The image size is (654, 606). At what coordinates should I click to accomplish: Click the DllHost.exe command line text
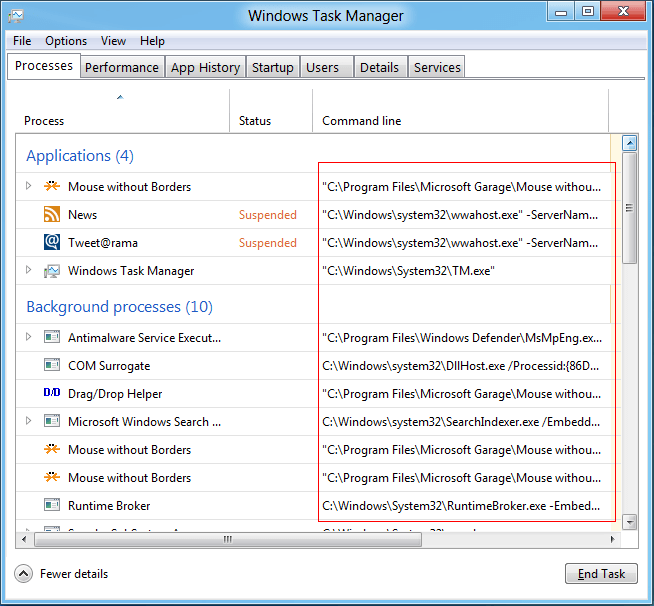[460, 366]
